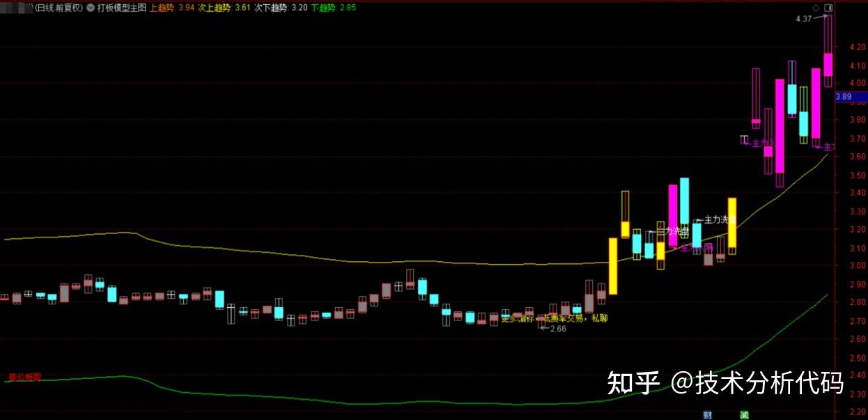Image resolution: width=868 pixels, height=420 pixels.
Task: Click the blue 财 event marker
Action: pyautogui.click(x=708, y=415)
